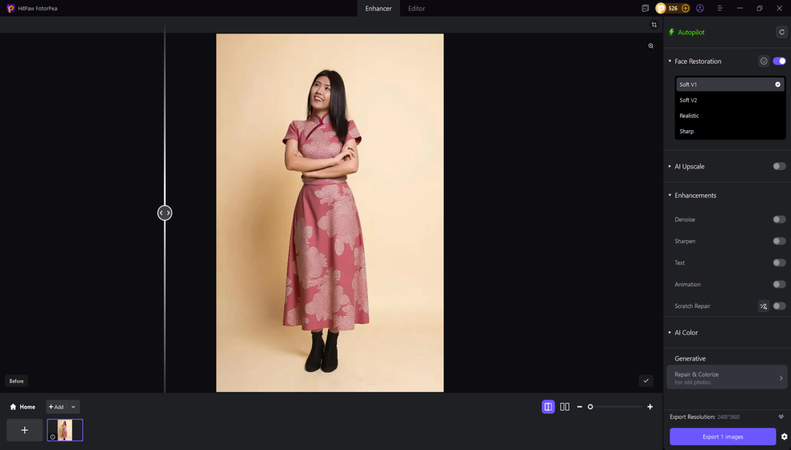Select the Soft V1 model option
Screen dimensions: 791x450
[x=730, y=84]
